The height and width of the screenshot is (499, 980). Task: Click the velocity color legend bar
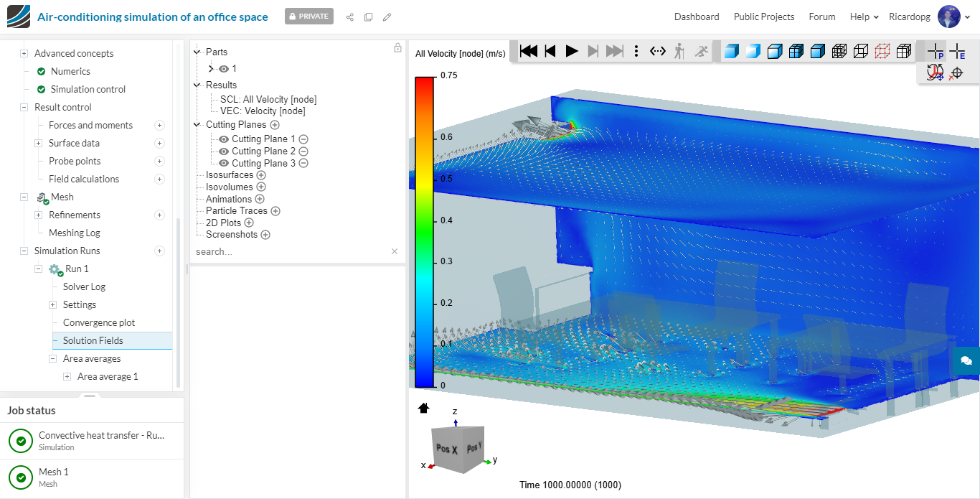coord(425,231)
